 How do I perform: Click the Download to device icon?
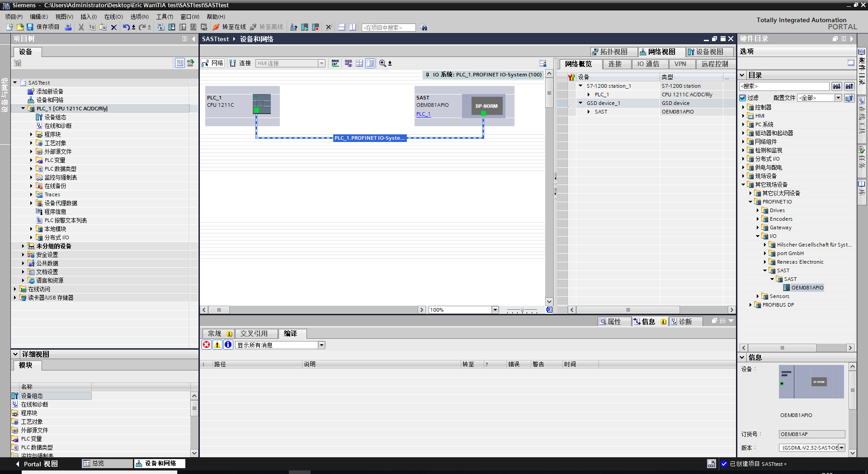[172, 27]
